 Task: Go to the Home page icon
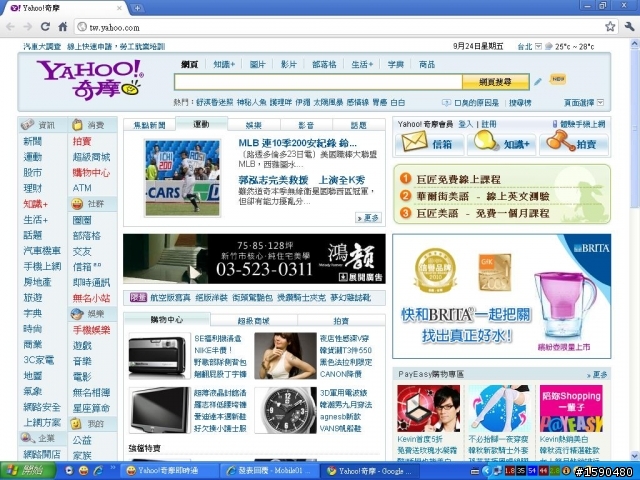(62, 27)
